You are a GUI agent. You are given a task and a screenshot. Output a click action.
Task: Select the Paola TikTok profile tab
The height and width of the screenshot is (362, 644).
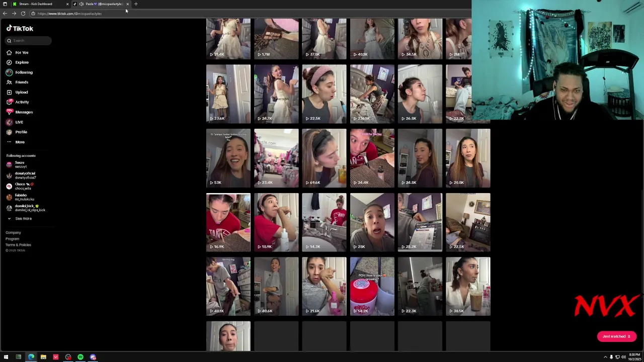102,4
